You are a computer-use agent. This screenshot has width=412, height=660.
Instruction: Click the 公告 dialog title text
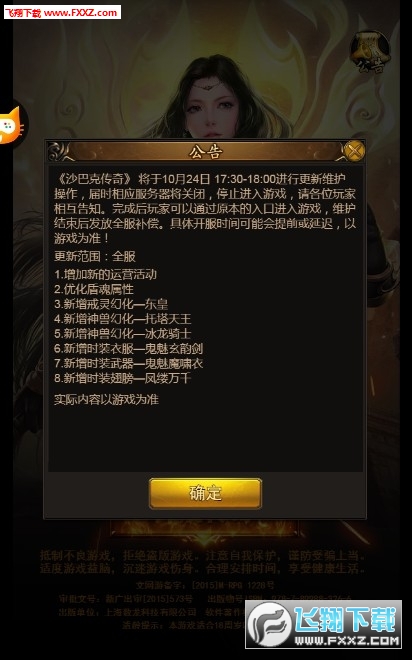205,152
